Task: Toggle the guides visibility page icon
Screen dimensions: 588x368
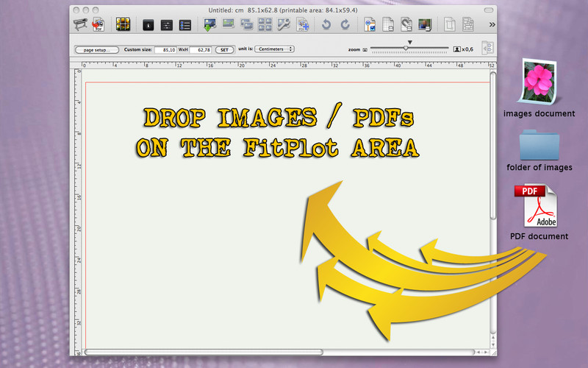Action: point(370,25)
